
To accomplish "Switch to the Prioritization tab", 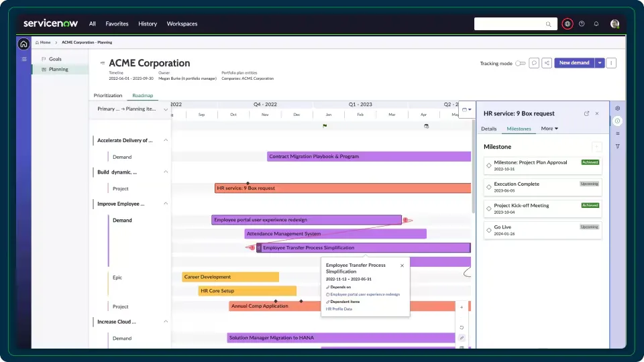I will (x=107, y=95).
